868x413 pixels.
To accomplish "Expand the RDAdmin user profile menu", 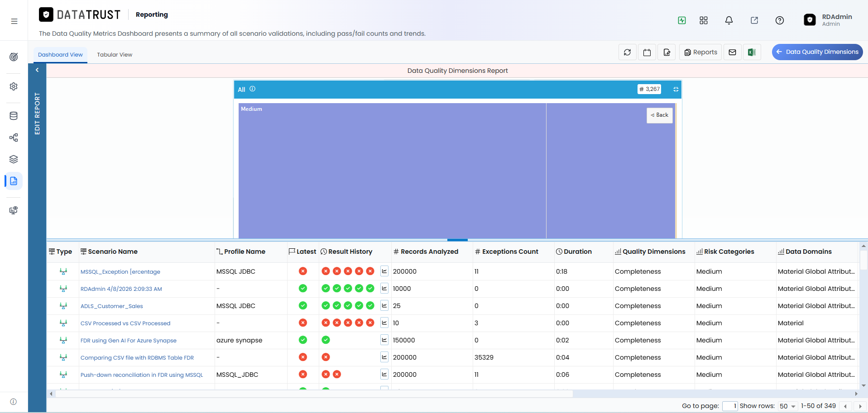I will (x=829, y=20).
